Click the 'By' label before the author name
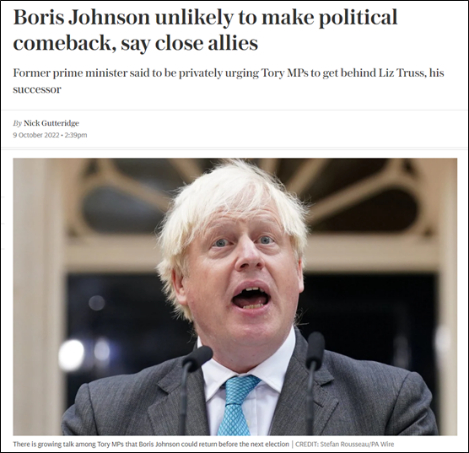 (x=17, y=124)
